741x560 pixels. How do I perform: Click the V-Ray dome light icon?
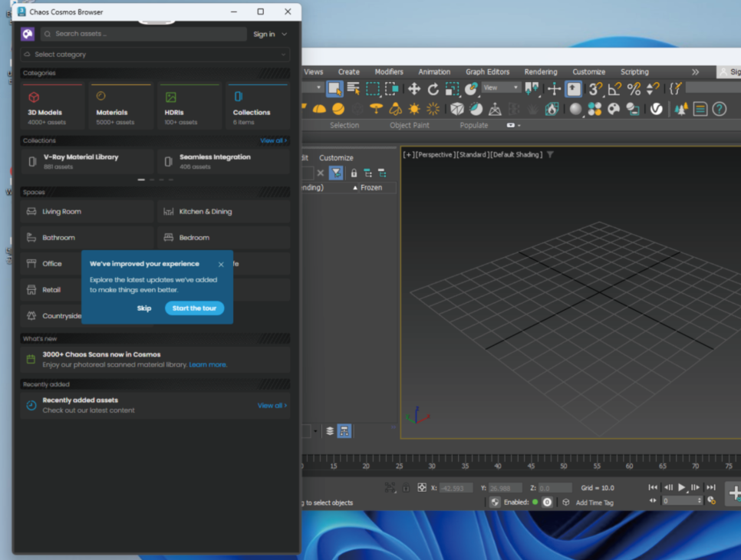coord(319,109)
